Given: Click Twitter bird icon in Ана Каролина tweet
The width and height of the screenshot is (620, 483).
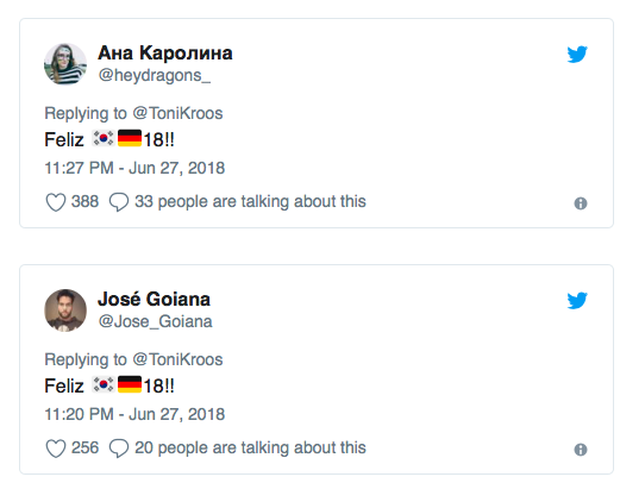Looking at the screenshot, I should 577,55.
